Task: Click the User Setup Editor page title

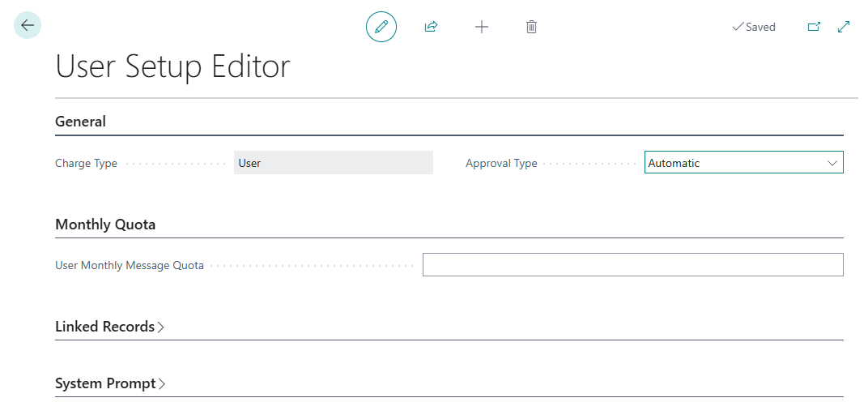Action: click(x=172, y=67)
